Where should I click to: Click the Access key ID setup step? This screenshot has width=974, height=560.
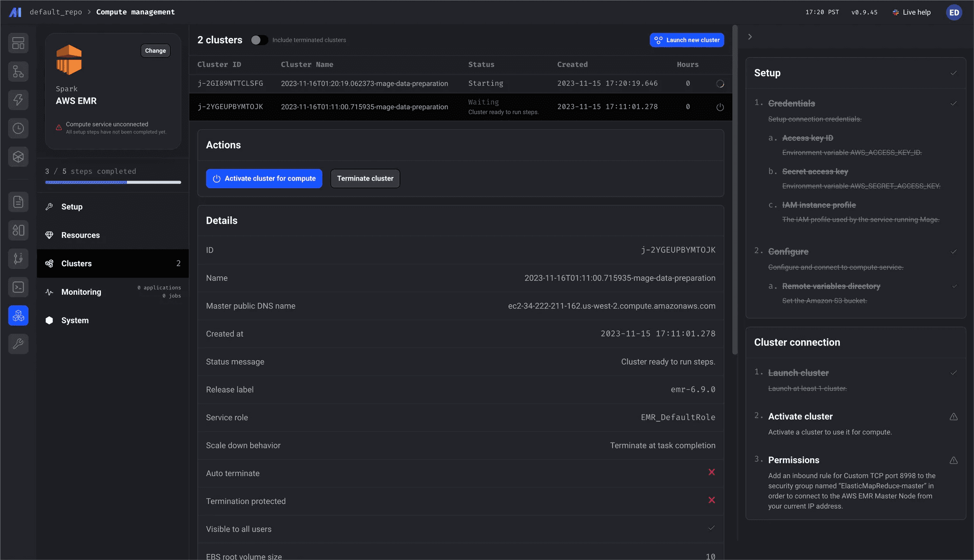(808, 138)
